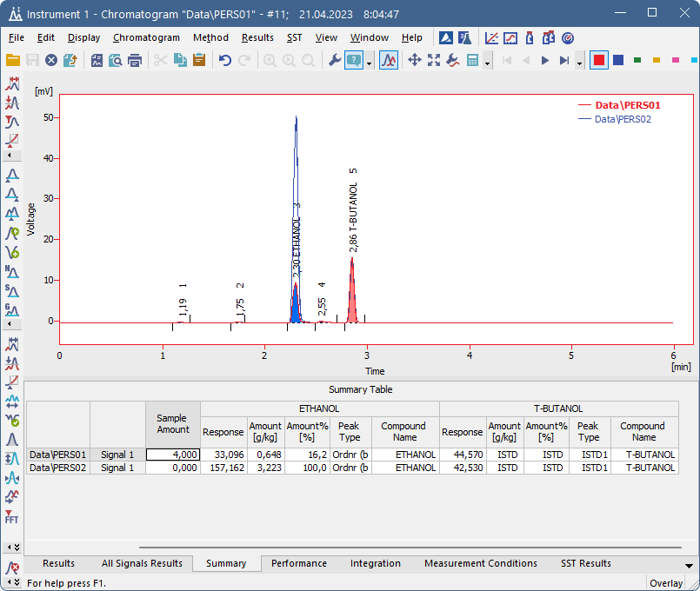Image resolution: width=700 pixels, height=591 pixels.
Task: Switch to All Signals Results tab
Action: (142, 563)
